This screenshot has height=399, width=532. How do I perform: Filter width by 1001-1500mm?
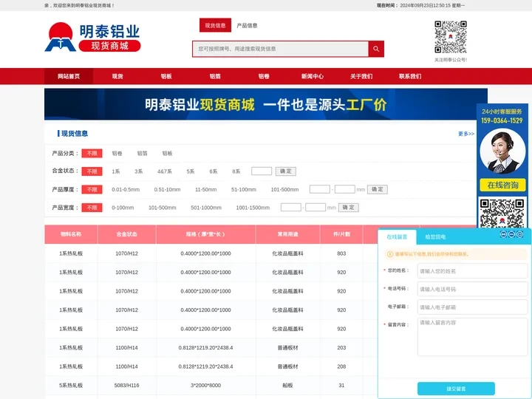[x=253, y=208]
